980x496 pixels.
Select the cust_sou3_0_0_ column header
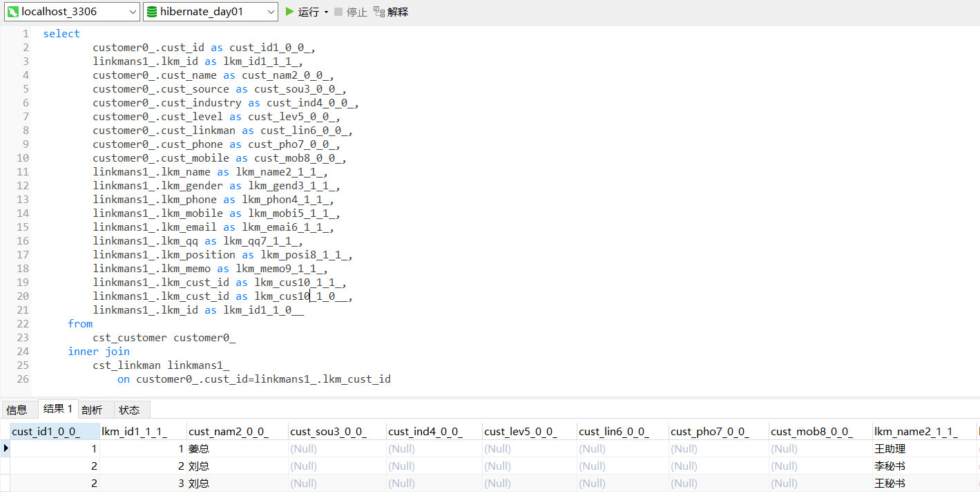point(337,432)
